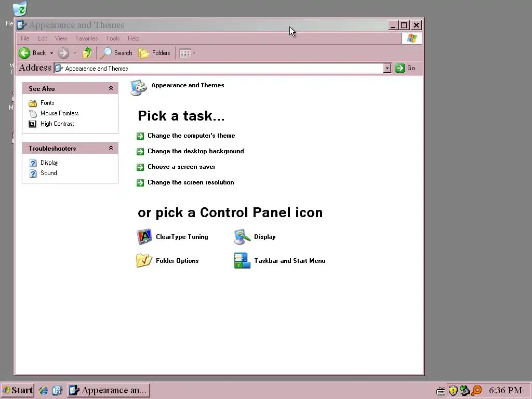Click the security shield tray icon

click(453, 391)
